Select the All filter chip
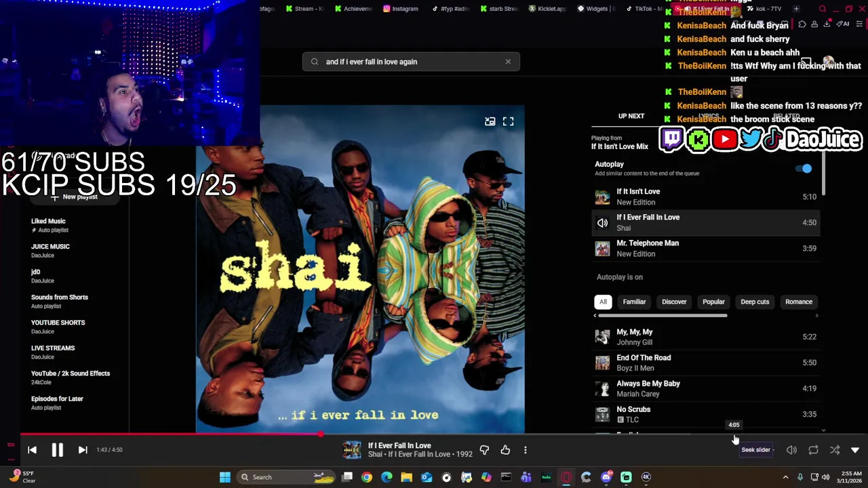The image size is (868, 488). 603,302
